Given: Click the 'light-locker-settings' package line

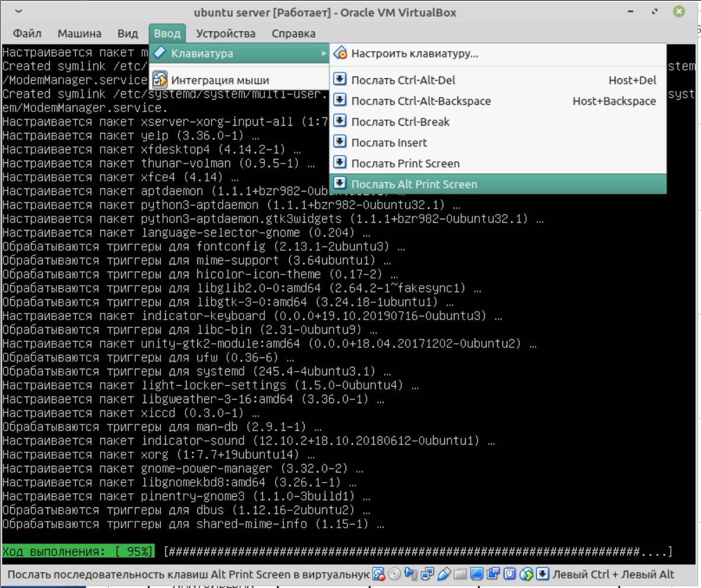Looking at the screenshot, I should 210,385.
